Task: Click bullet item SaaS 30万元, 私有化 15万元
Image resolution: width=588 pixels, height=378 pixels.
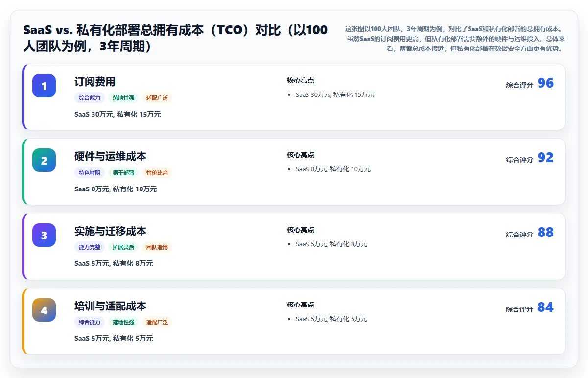Action: coord(335,94)
